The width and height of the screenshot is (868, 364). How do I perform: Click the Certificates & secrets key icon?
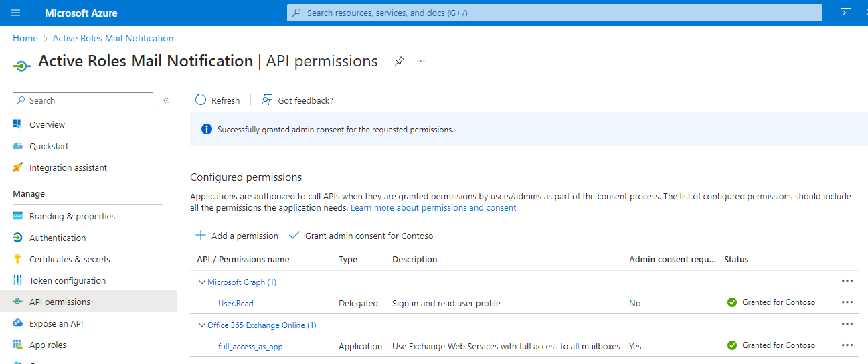17,259
